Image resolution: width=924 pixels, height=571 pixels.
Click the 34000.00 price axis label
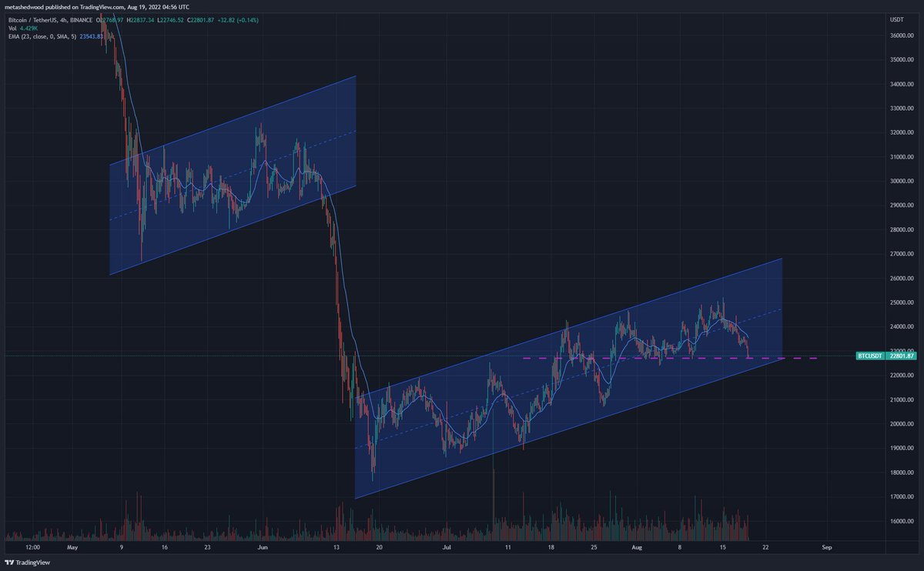pos(900,84)
